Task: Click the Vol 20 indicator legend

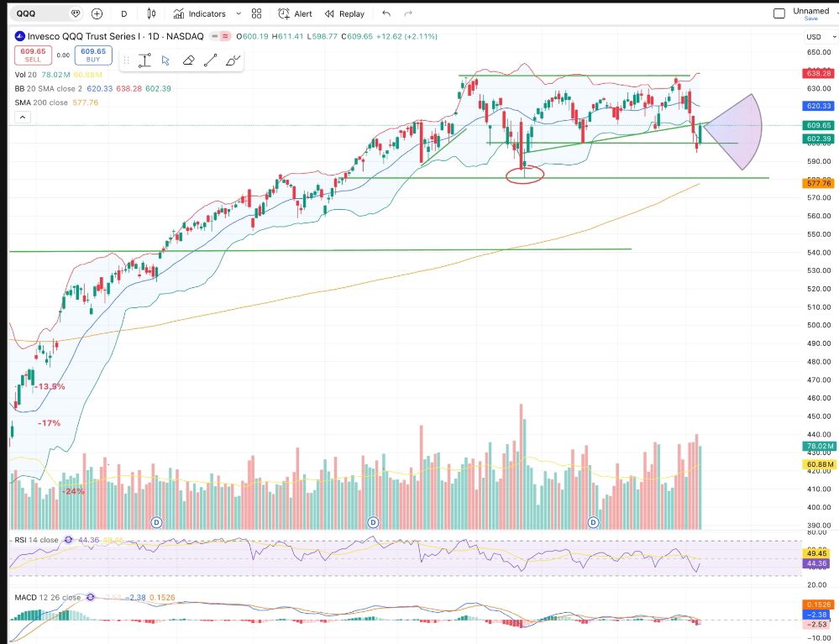Action: click(26, 75)
